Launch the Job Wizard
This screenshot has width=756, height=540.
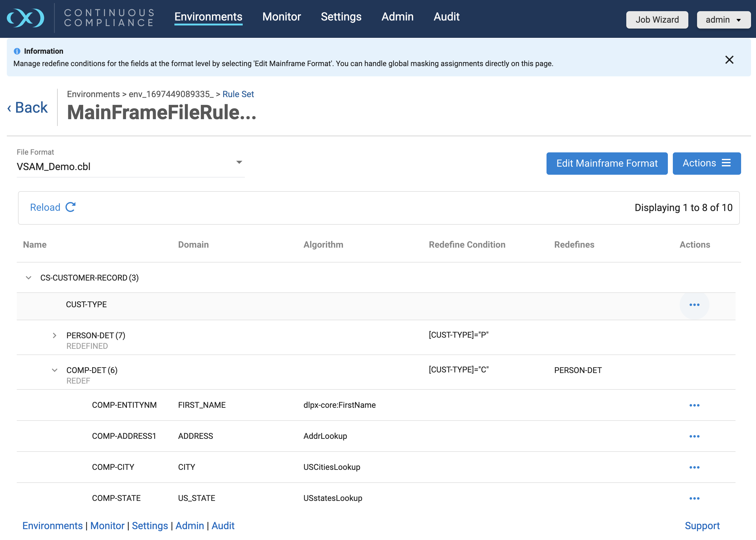pos(657,20)
